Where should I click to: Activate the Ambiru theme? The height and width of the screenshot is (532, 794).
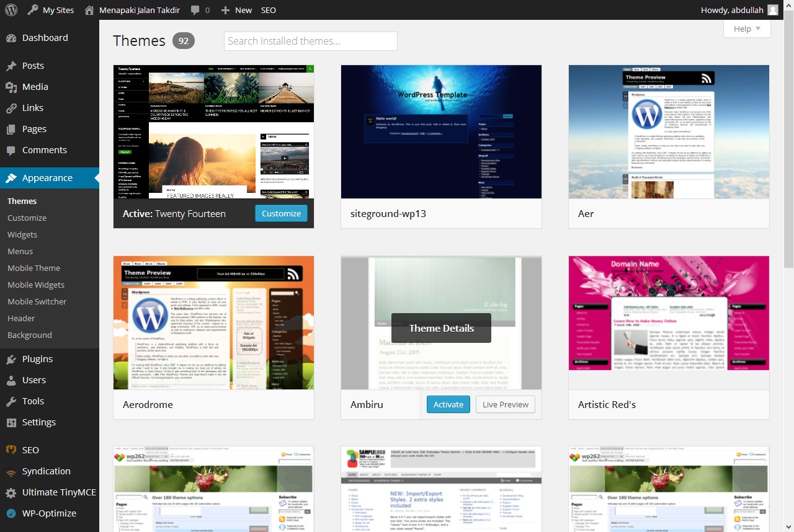click(448, 404)
